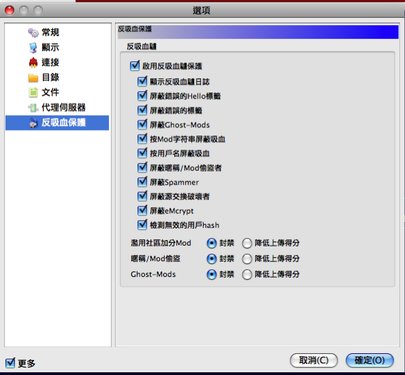The image size is (405, 375).
Task: Uncheck 顯示反吸血鏈日誌 option
Action: (x=142, y=81)
